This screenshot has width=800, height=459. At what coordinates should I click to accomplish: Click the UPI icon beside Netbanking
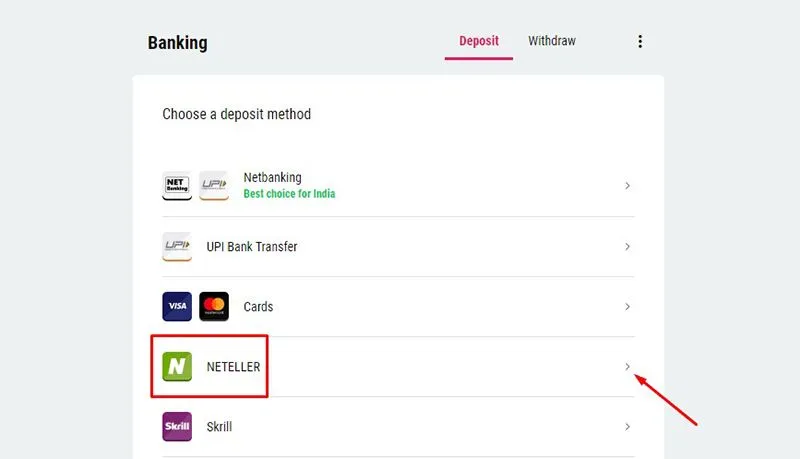[214, 186]
